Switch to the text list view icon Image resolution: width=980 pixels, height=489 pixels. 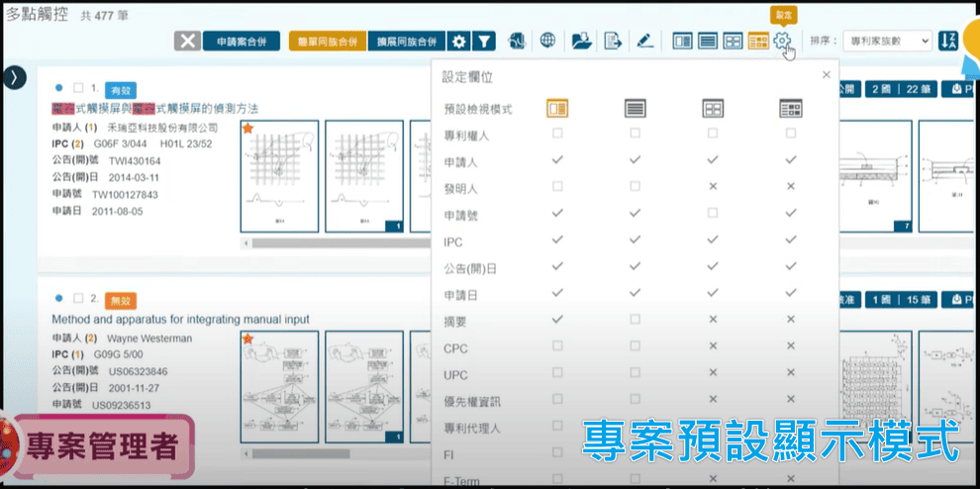[708, 41]
